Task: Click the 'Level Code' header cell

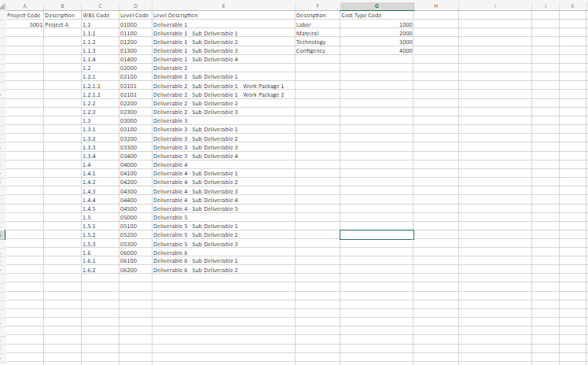Action: pos(135,16)
